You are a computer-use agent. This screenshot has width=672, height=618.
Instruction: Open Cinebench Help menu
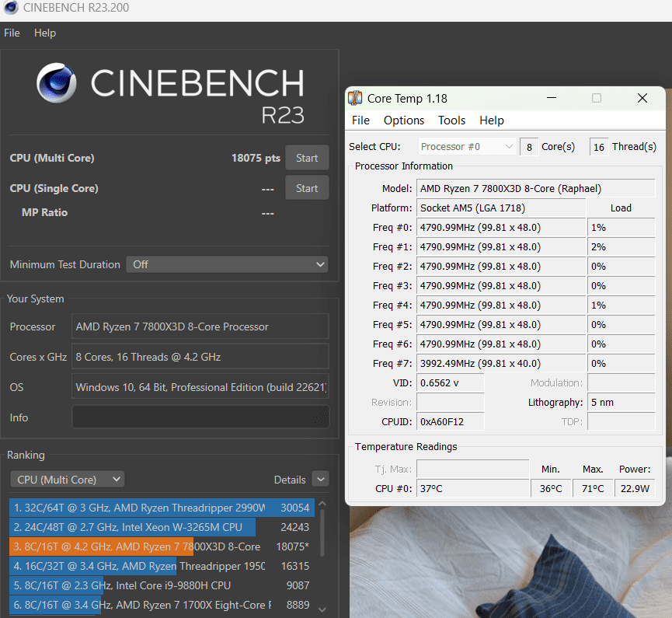coord(45,33)
